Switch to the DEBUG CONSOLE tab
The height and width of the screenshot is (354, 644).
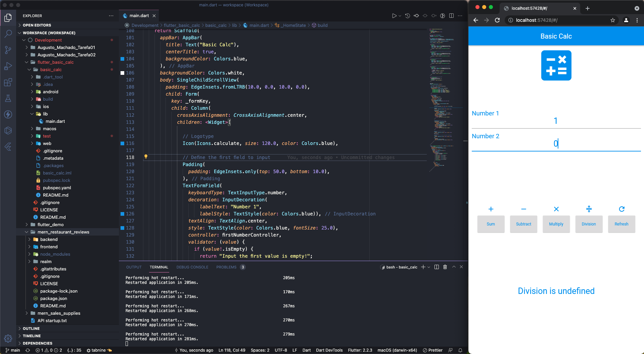tap(192, 267)
